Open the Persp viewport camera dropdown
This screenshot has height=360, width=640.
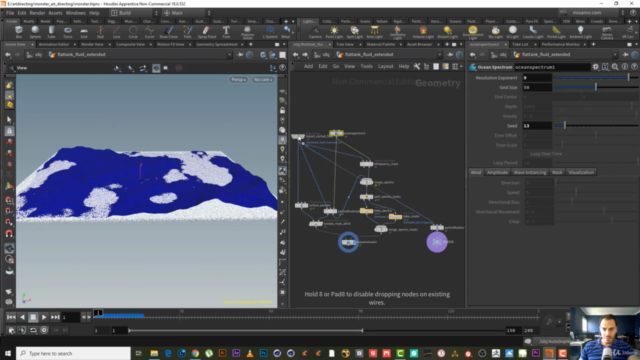pos(238,80)
